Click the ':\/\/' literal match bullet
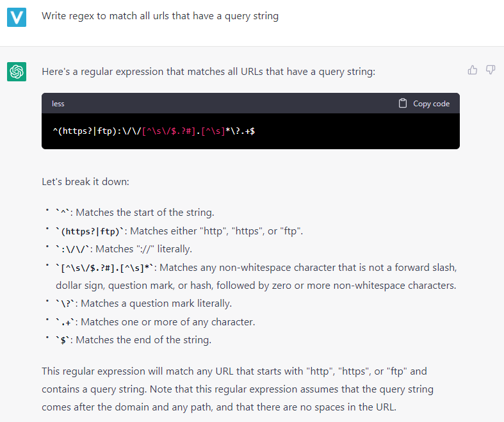Image resolution: width=504 pixels, height=422 pixels. pyautogui.click(x=124, y=249)
